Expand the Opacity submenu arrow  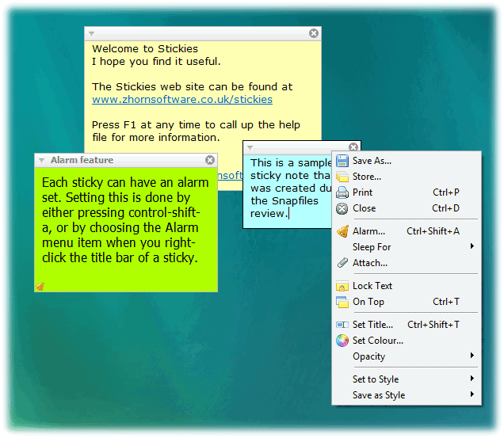[472, 356]
